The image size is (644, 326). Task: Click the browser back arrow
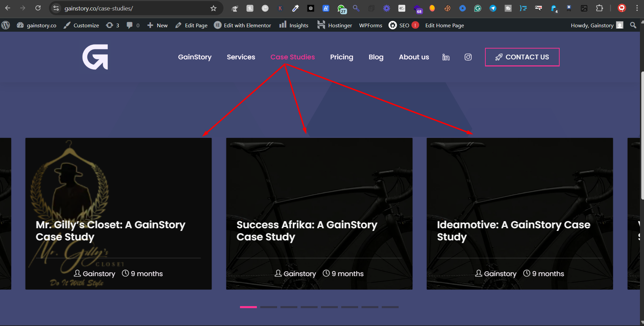(x=8, y=8)
